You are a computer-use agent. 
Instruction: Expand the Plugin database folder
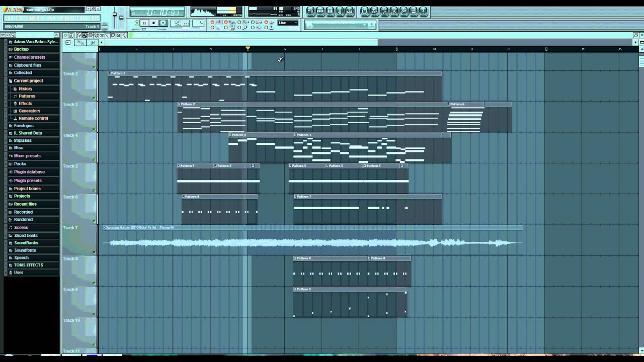click(x=29, y=172)
